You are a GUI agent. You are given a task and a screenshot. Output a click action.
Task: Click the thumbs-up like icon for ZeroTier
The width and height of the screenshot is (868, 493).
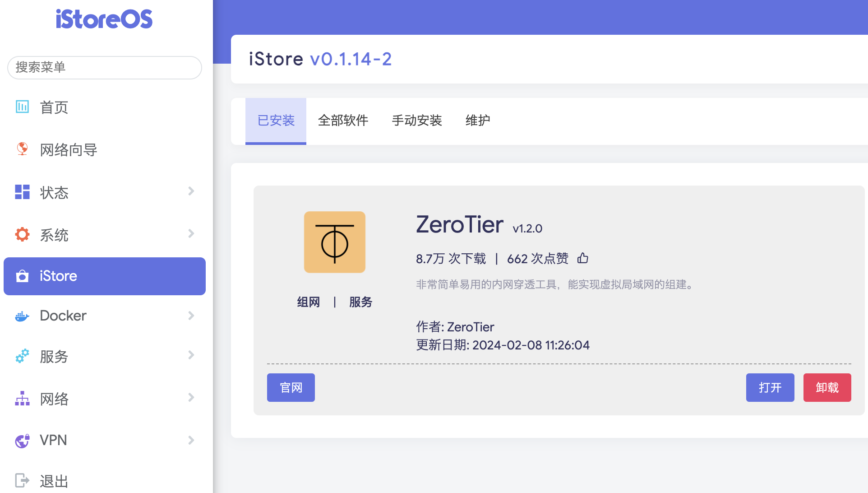pos(583,258)
